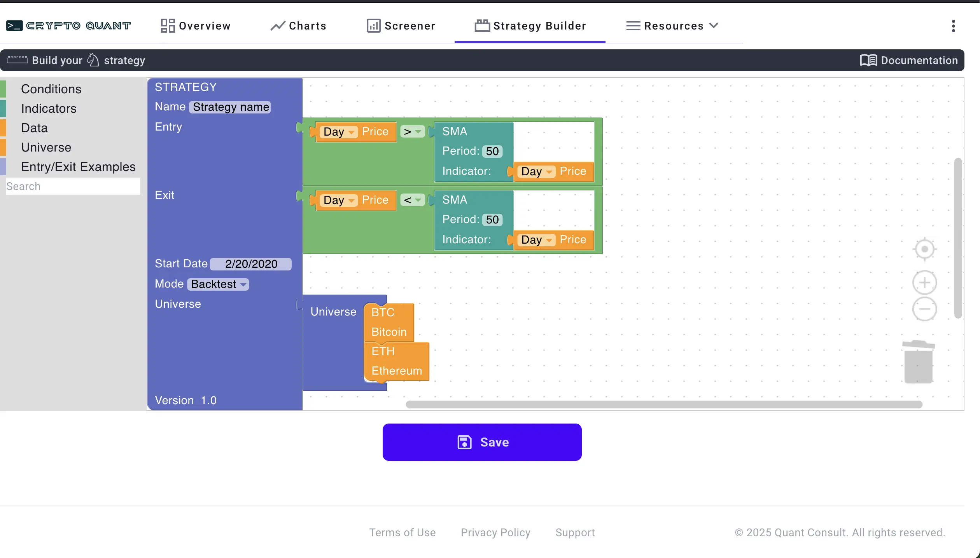The image size is (980, 558).
Task: Open the three-dot more options menu
Action: point(953,26)
